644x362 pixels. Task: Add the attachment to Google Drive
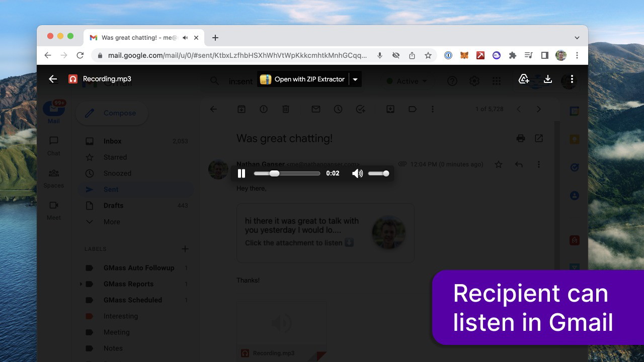tap(524, 79)
